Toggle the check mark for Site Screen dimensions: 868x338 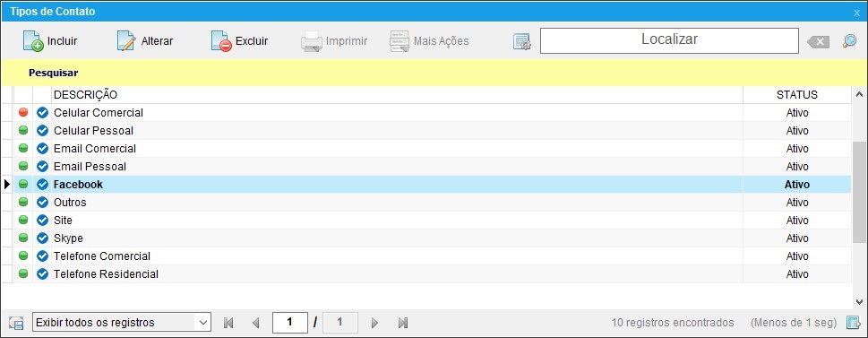(x=43, y=220)
